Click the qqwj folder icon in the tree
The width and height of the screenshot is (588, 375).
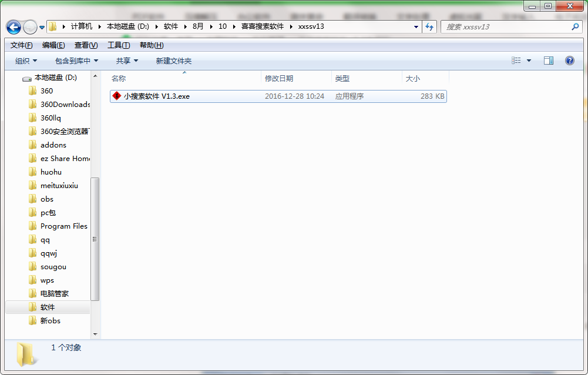pyautogui.click(x=33, y=253)
